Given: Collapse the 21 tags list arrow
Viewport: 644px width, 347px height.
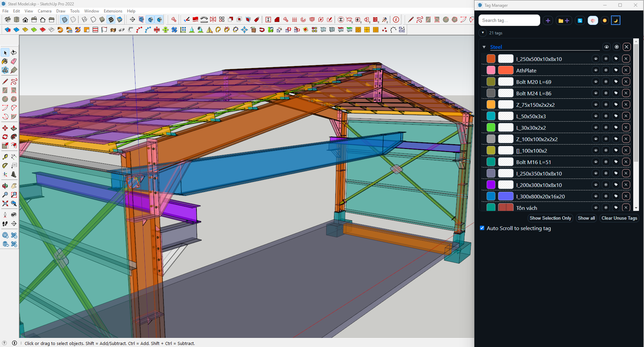Looking at the screenshot, I should click(x=483, y=33).
